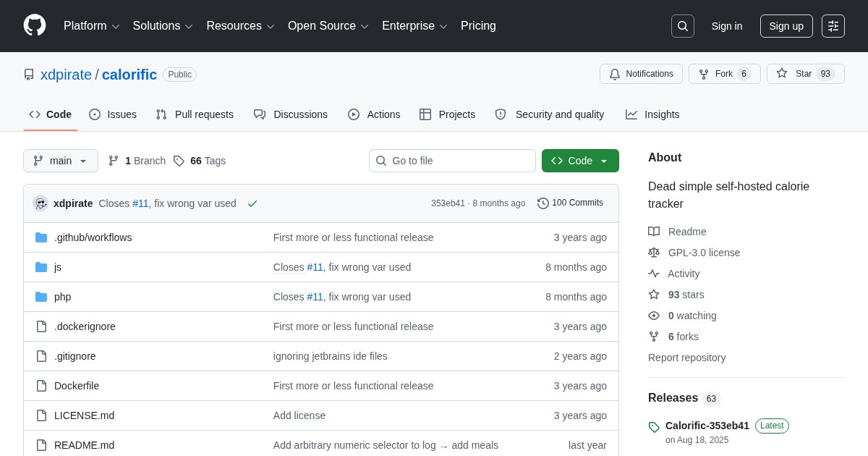Expand the Enterprise menu
868x456 pixels.
click(x=414, y=26)
